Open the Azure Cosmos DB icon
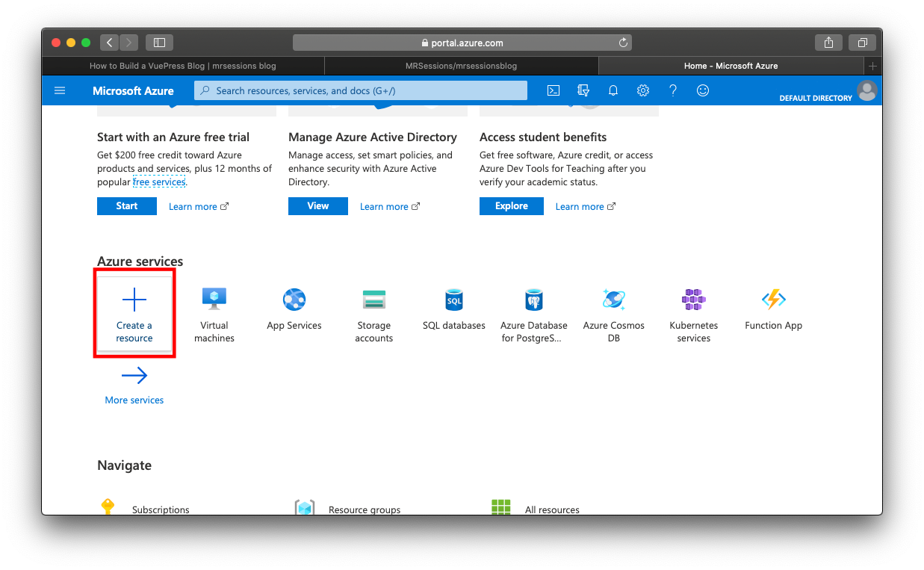 tap(614, 300)
